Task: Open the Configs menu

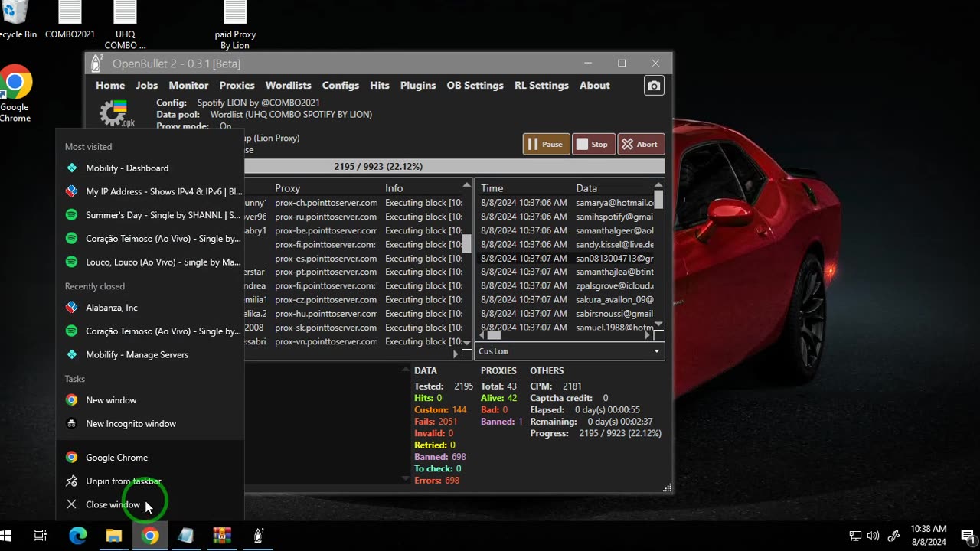Action: click(341, 86)
